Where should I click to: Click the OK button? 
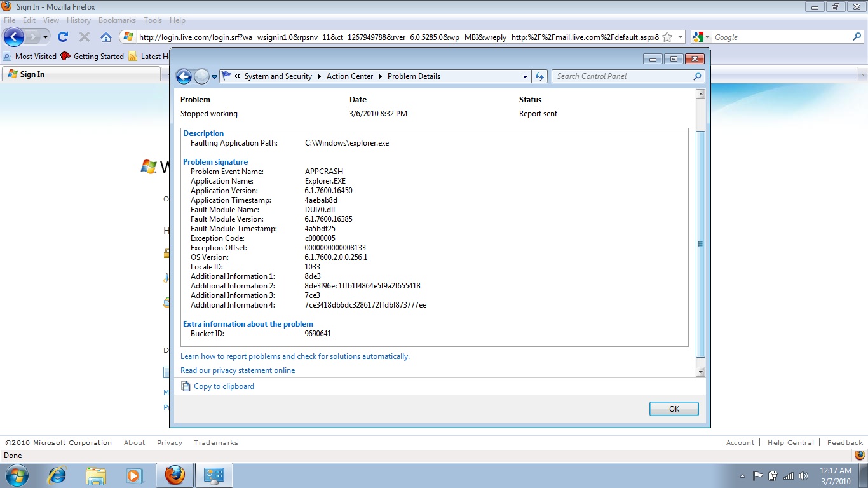[x=674, y=409]
